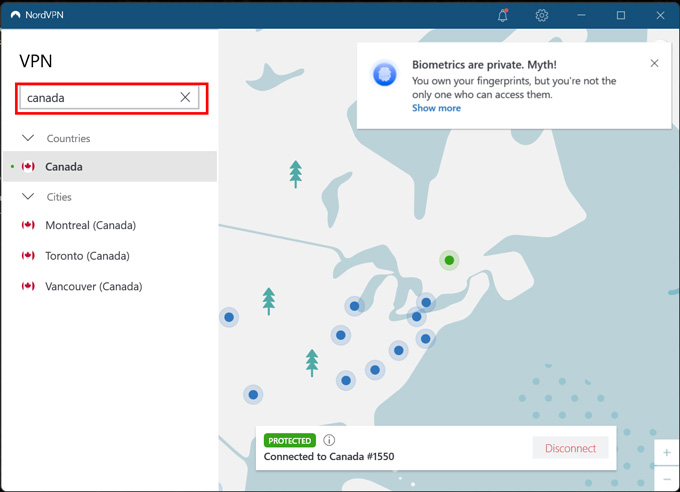Screen dimensions: 680x492
Task: Zoom out the map with minus button
Action: coord(667,479)
